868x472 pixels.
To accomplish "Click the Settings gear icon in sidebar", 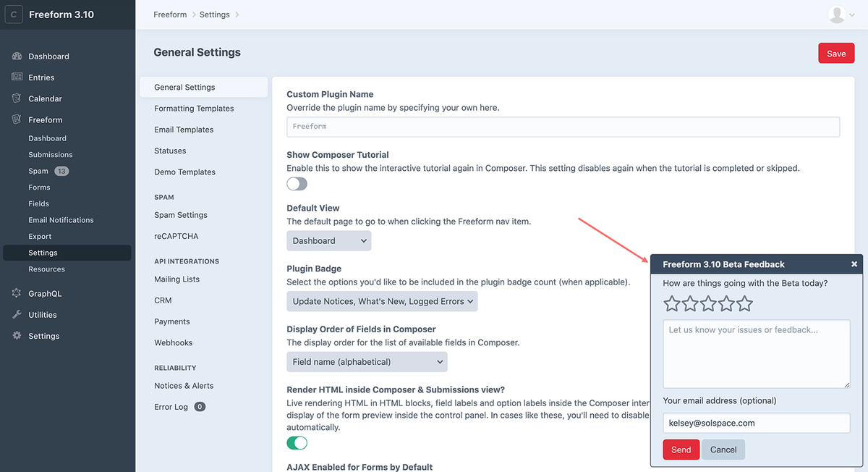I will click(x=17, y=336).
